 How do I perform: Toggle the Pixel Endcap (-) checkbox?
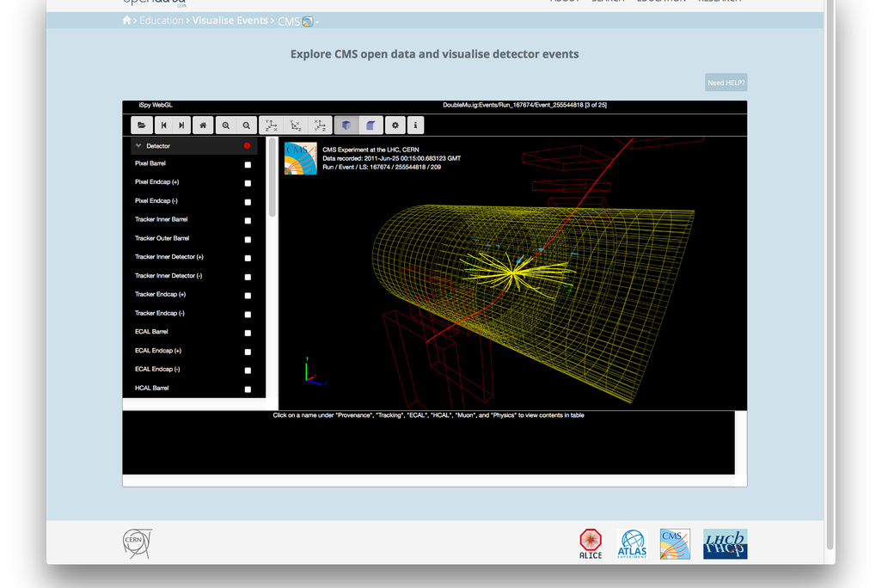click(x=248, y=202)
